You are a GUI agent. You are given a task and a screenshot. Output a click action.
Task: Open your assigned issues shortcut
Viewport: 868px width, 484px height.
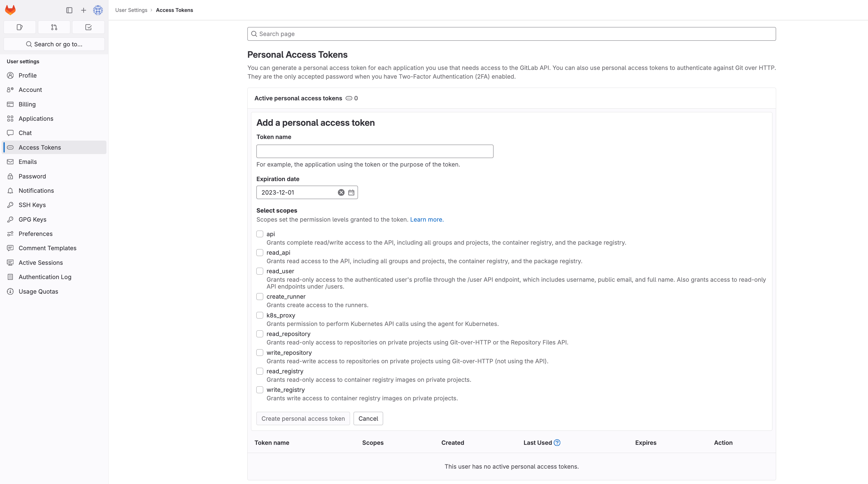(19, 27)
